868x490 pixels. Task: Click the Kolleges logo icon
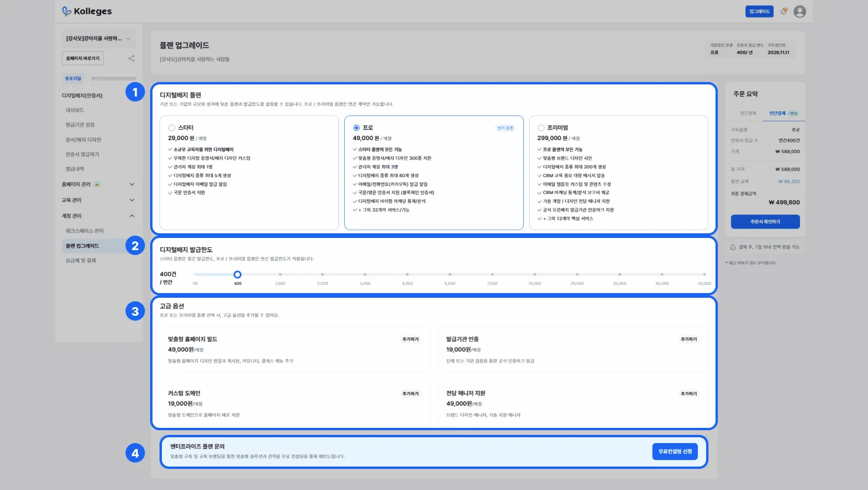(x=67, y=11)
